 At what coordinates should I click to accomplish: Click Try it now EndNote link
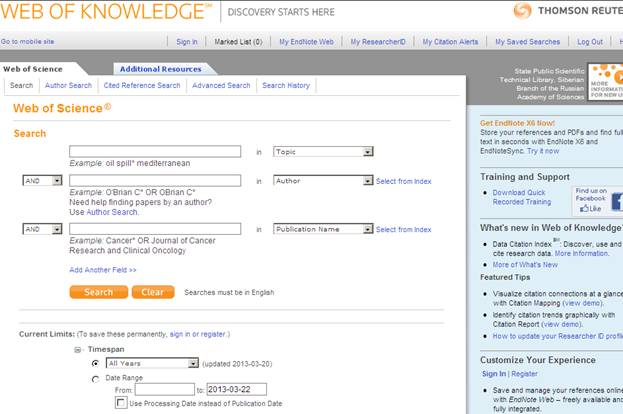pos(543,151)
